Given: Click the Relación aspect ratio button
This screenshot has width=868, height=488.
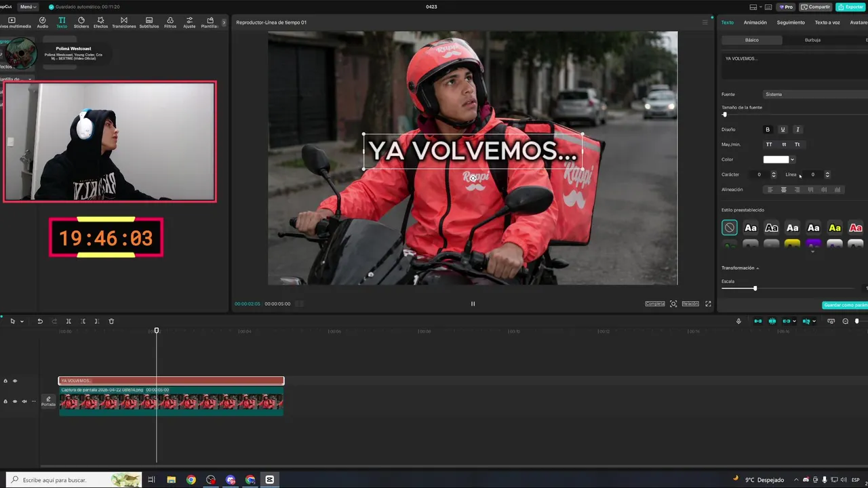Looking at the screenshot, I should pos(690,304).
